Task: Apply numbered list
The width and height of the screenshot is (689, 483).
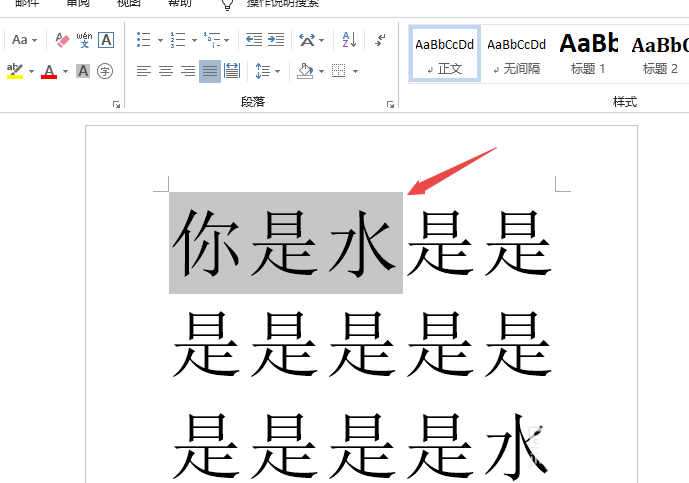Action: point(178,40)
